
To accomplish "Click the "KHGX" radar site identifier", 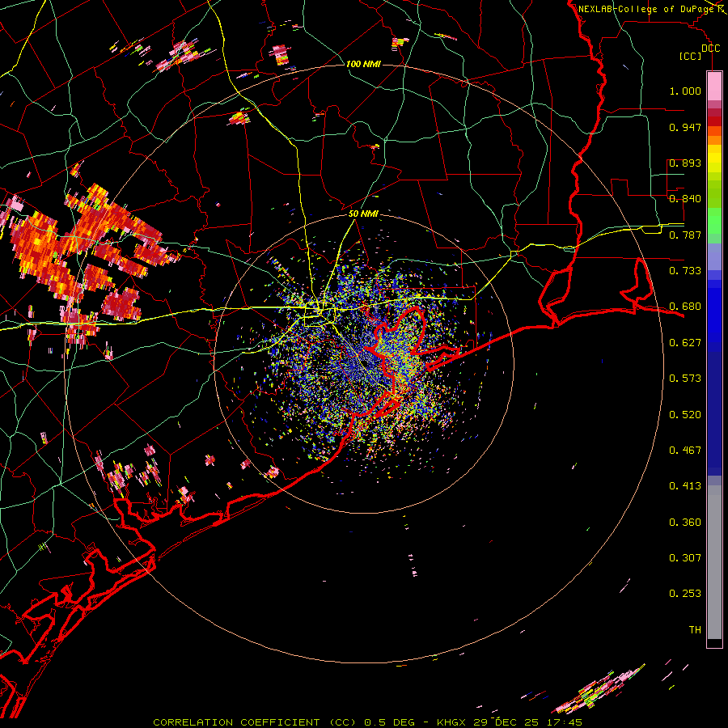I will tap(451, 722).
